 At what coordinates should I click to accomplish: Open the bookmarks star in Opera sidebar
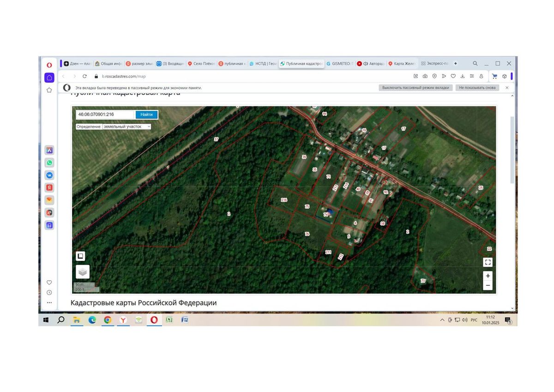pos(49,90)
